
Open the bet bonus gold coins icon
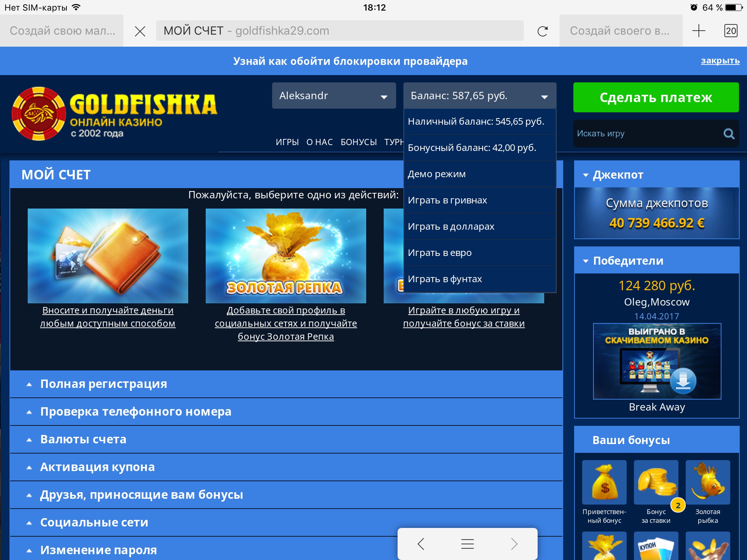pyautogui.click(x=656, y=482)
